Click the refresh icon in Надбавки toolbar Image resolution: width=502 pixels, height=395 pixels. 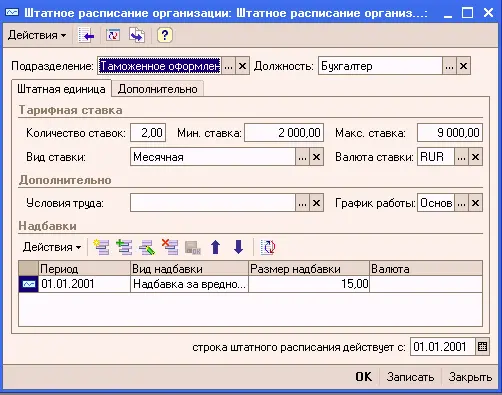tap(268, 247)
